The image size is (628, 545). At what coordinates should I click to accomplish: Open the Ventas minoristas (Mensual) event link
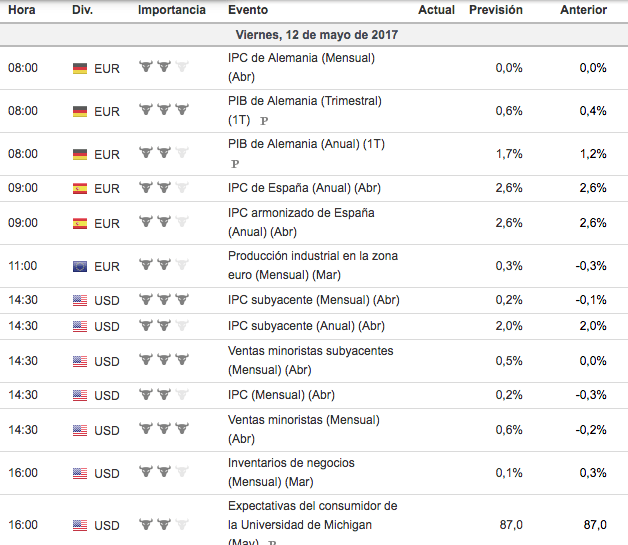pyautogui.click(x=304, y=420)
